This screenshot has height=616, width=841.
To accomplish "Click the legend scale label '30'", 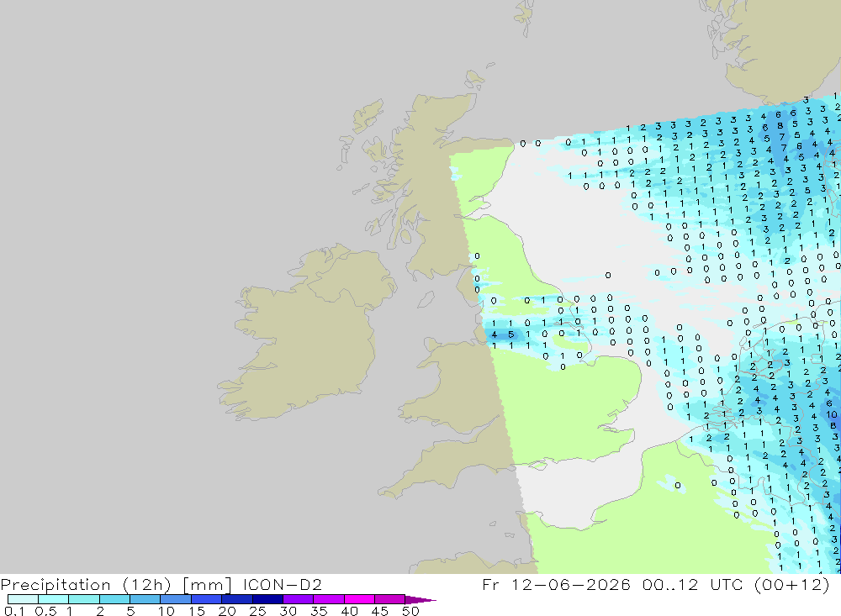I will pos(288,611).
